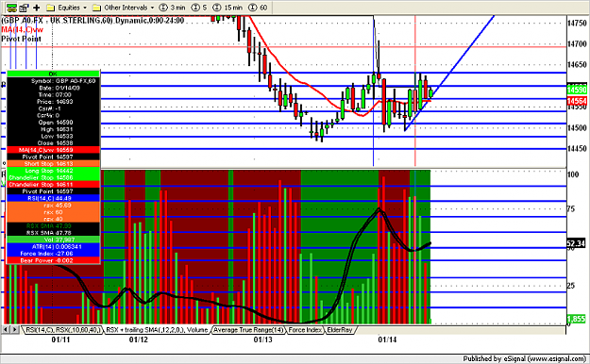Click the 14450 price axis label
The height and width of the screenshot is (364, 590).
click(577, 149)
